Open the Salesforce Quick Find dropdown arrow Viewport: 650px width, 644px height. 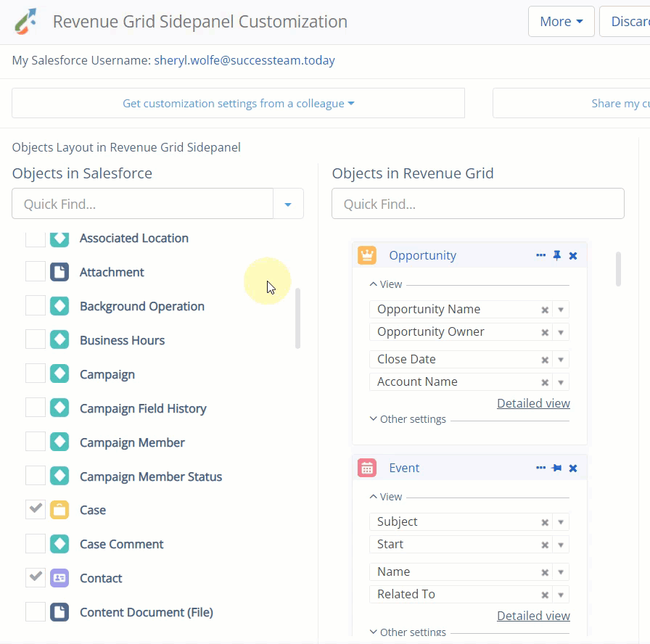click(x=288, y=204)
